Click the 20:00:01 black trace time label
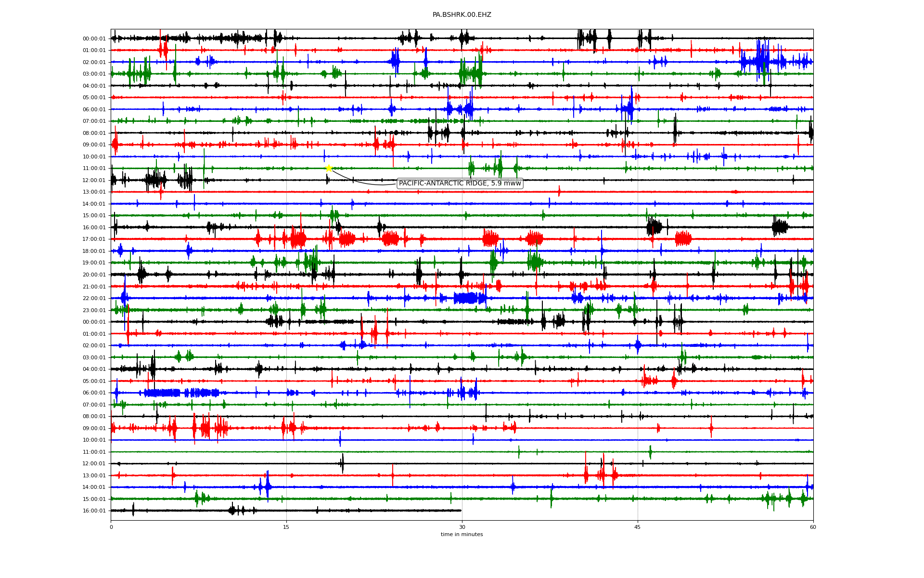924x578 pixels. tap(94, 275)
